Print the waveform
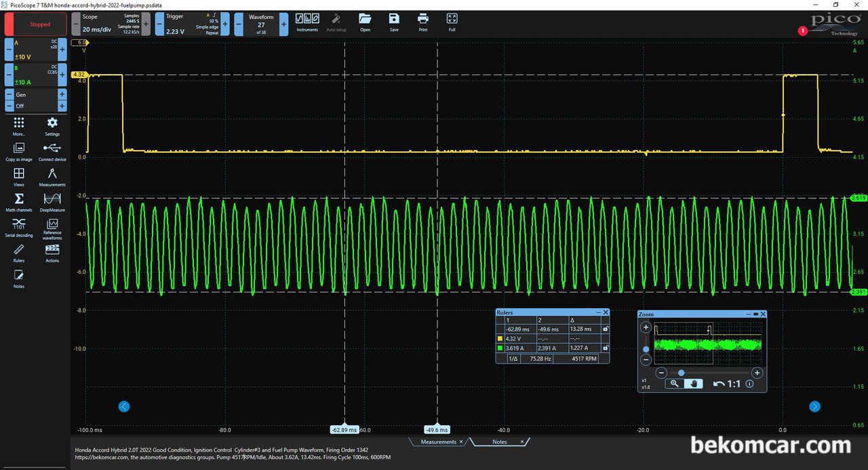 423,22
